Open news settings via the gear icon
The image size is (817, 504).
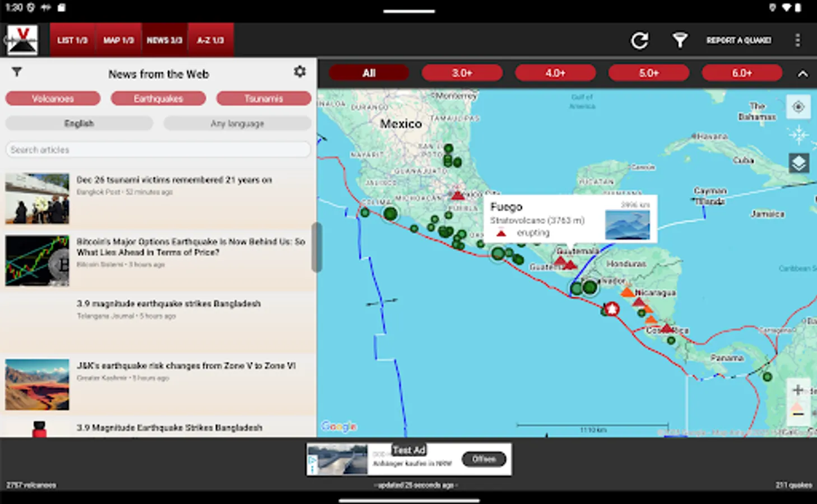point(300,72)
